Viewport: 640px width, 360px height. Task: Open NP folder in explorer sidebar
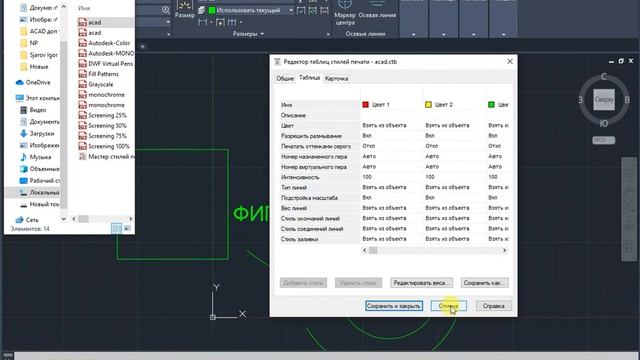[29, 43]
